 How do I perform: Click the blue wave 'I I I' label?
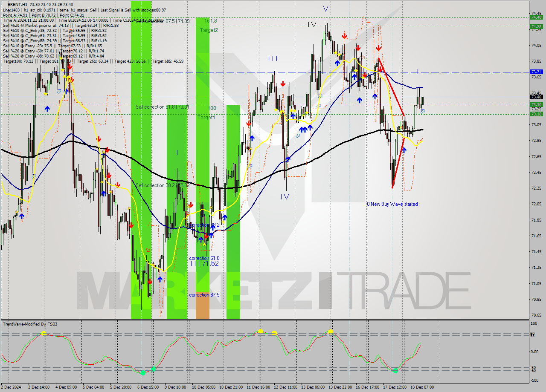[273, 58]
